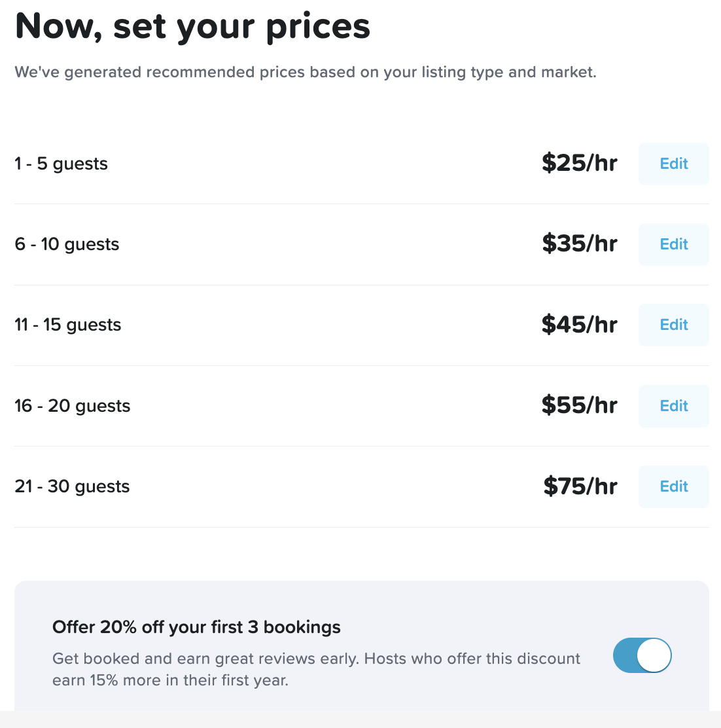
Task: Click the "Now, set your prices" heading
Action: (x=192, y=26)
